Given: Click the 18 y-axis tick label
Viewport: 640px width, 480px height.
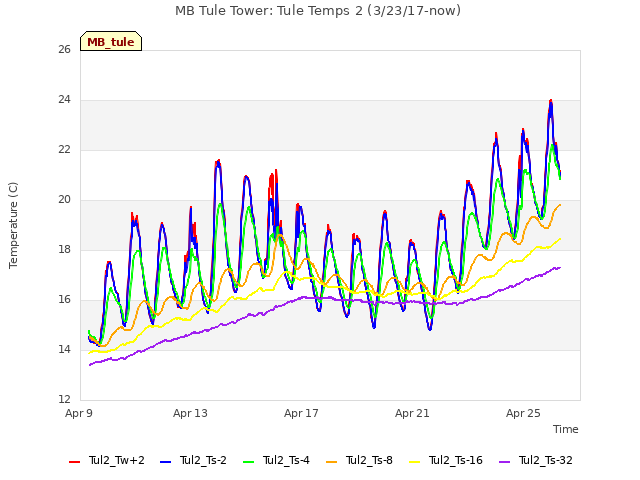Looking at the screenshot, I should 64,249.
